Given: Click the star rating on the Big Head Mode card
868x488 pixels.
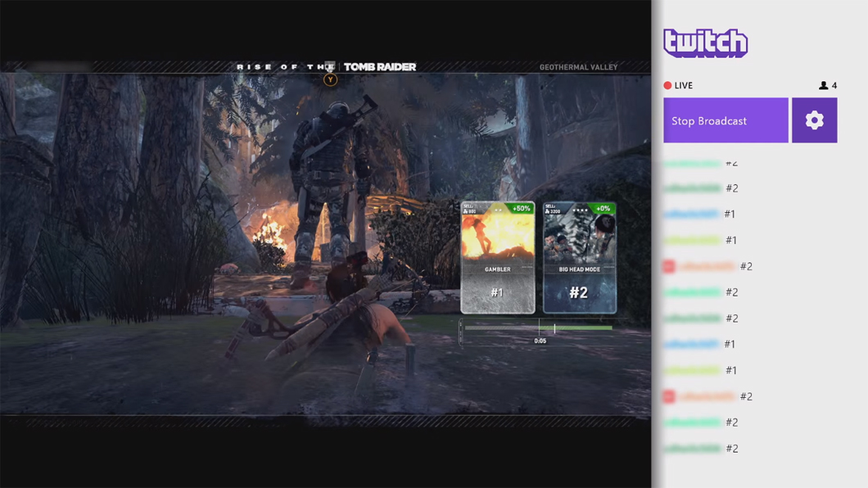Looking at the screenshot, I should tap(579, 210).
